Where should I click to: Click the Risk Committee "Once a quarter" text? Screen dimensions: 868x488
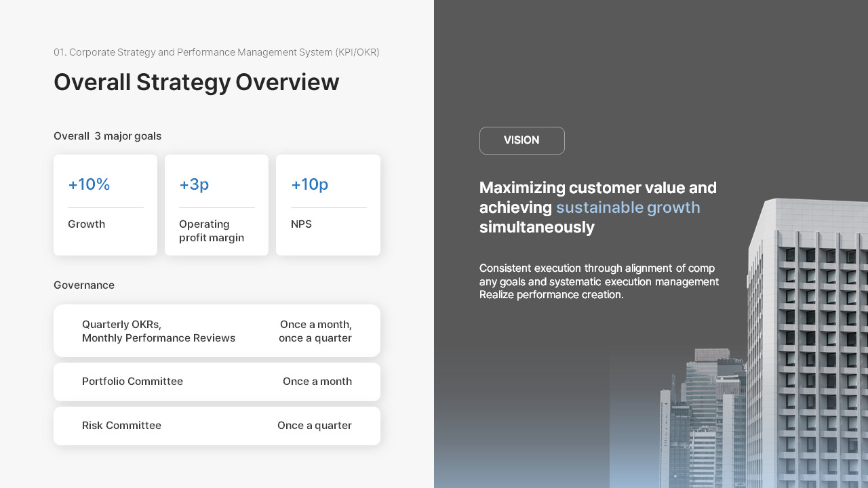coord(314,426)
